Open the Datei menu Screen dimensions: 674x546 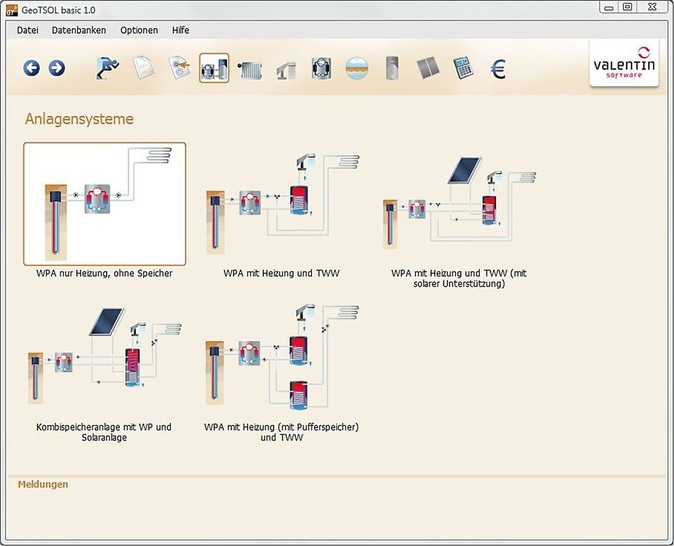pyautogui.click(x=28, y=30)
